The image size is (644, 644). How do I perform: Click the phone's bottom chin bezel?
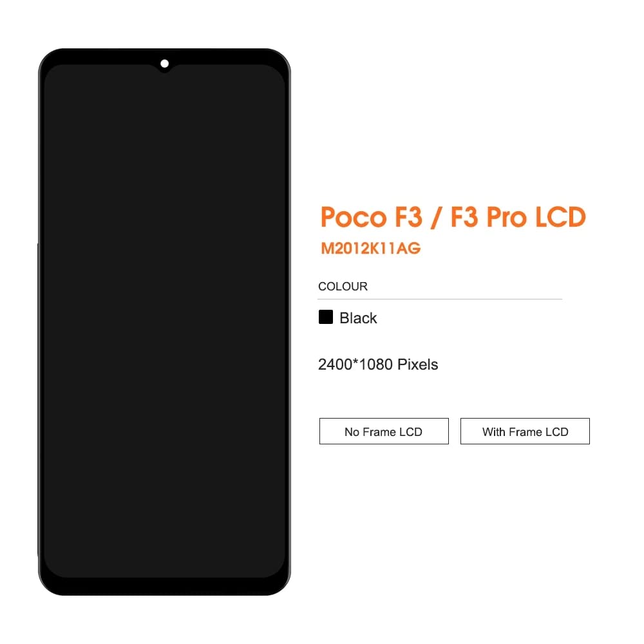point(164,587)
